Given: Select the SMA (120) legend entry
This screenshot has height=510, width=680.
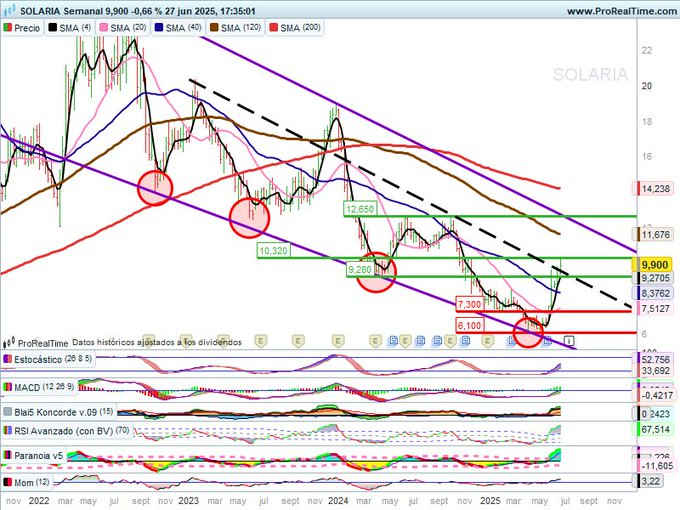Looking at the screenshot, I should (235, 28).
